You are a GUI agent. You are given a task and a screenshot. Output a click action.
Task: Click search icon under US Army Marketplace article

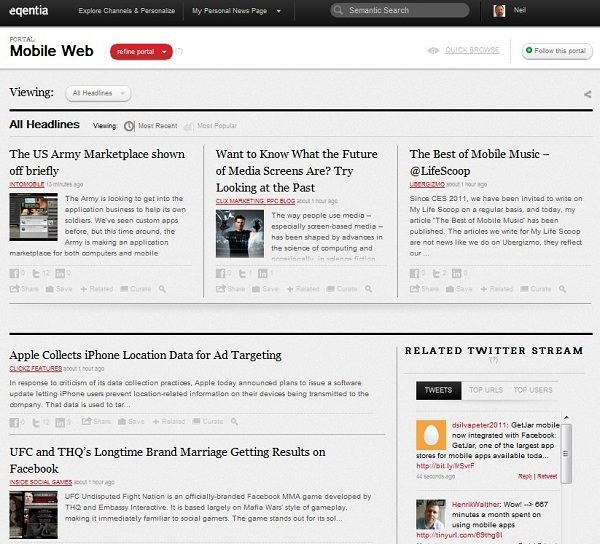coord(162,289)
